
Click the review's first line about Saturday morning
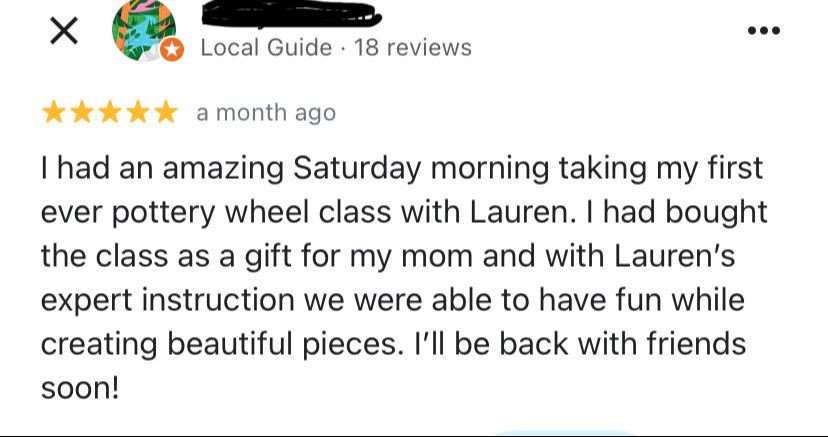(x=402, y=169)
